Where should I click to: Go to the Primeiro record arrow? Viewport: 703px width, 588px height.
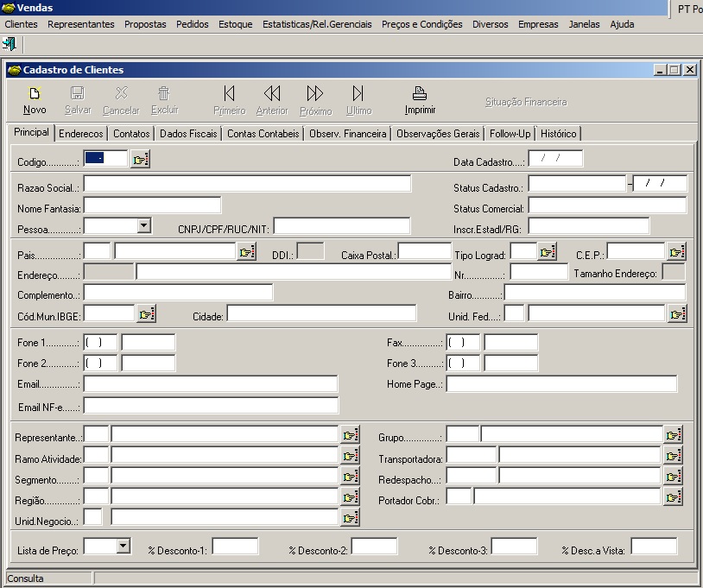229,93
